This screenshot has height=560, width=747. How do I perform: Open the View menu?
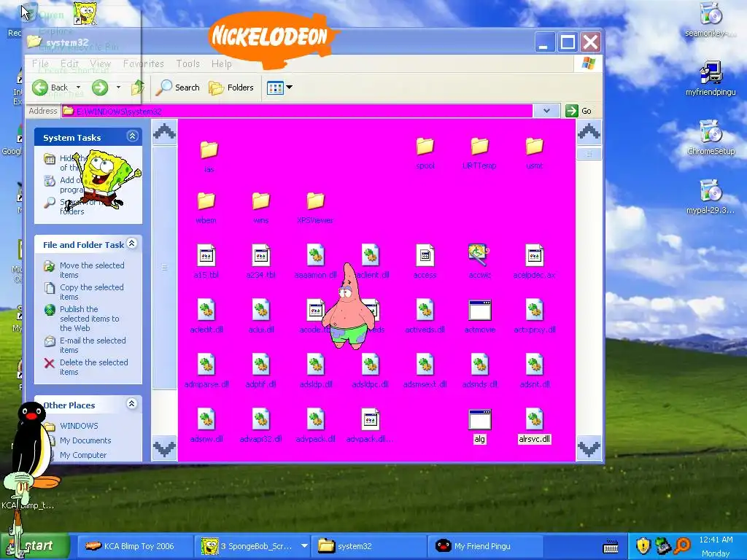(x=101, y=63)
